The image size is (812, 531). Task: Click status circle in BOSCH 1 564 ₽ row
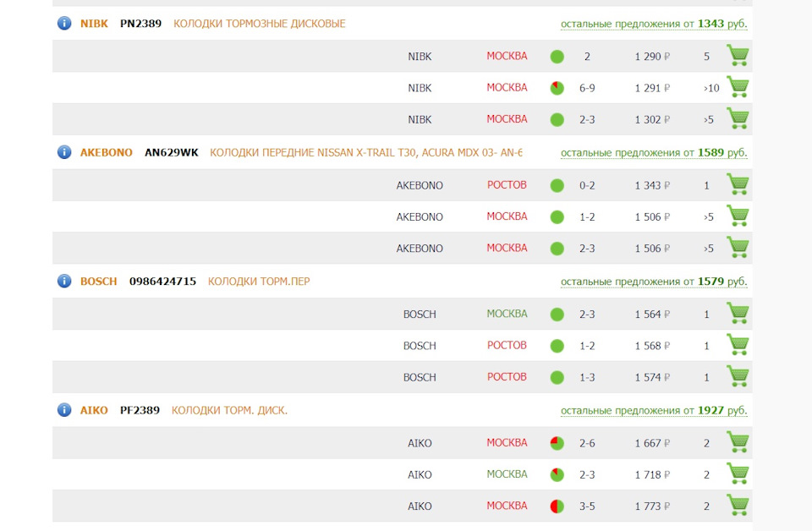click(x=557, y=315)
